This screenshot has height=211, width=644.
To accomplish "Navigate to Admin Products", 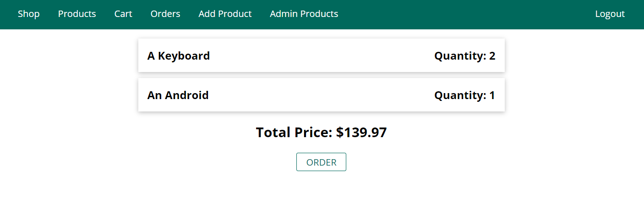I will [x=304, y=14].
